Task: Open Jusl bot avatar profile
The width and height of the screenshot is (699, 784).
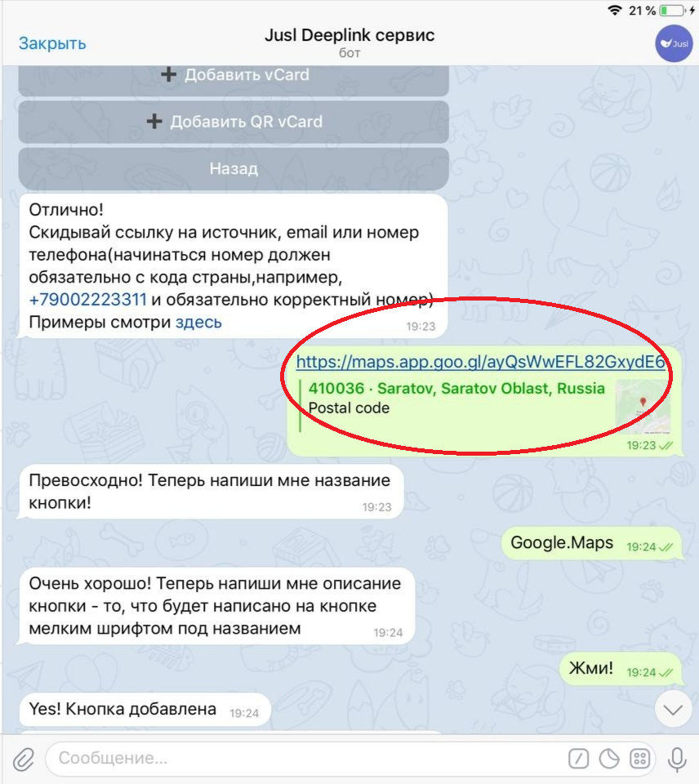Action: click(674, 43)
